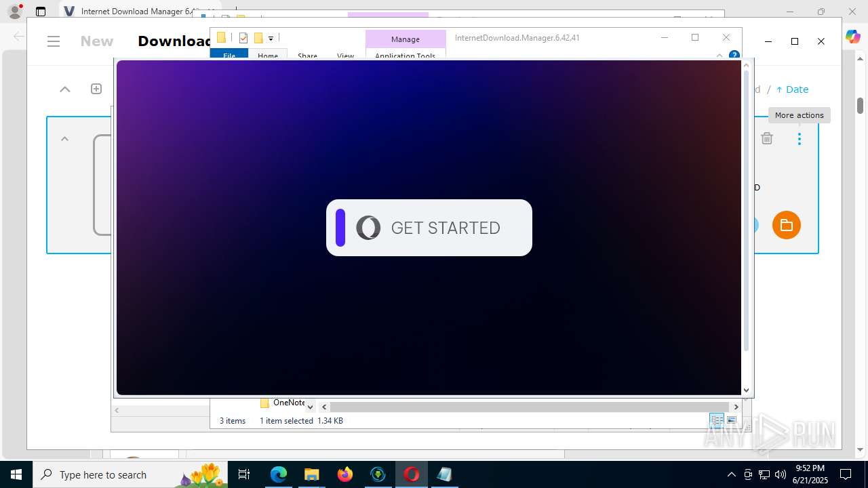Collapse all with the chevron beside the plus icon

click(65, 89)
